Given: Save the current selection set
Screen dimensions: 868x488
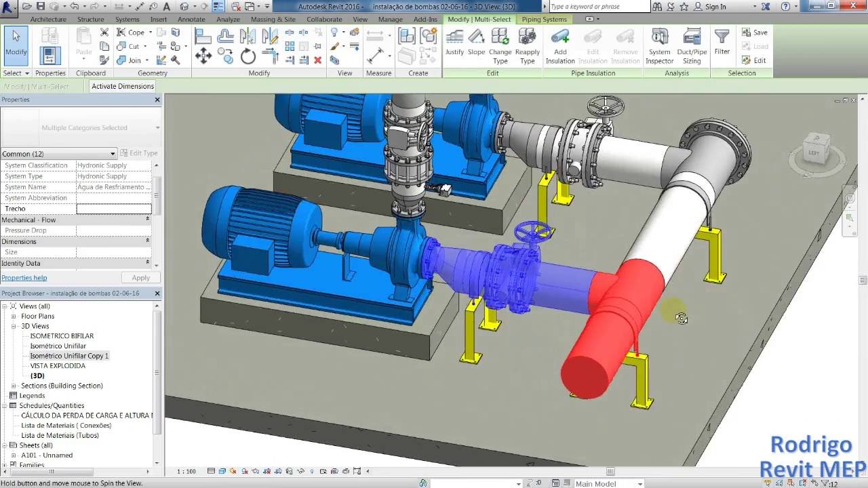Looking at the screenshot, I should 755,33.
